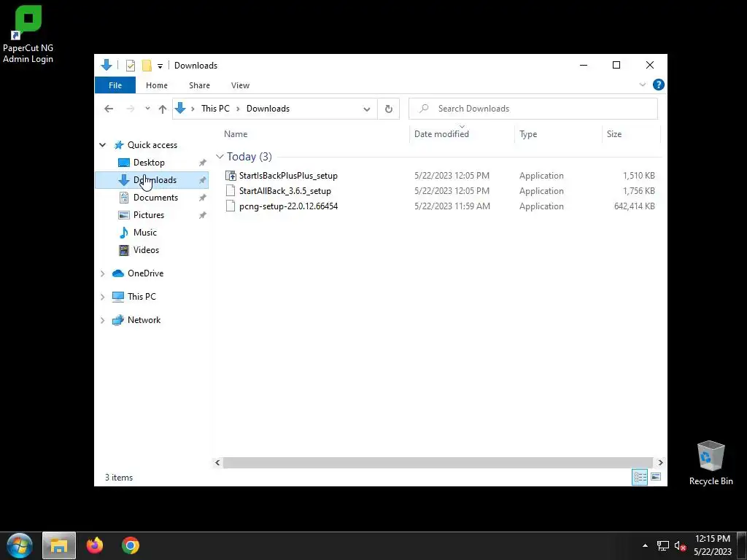Show hidden system tray icons

(x=645, y=545)
